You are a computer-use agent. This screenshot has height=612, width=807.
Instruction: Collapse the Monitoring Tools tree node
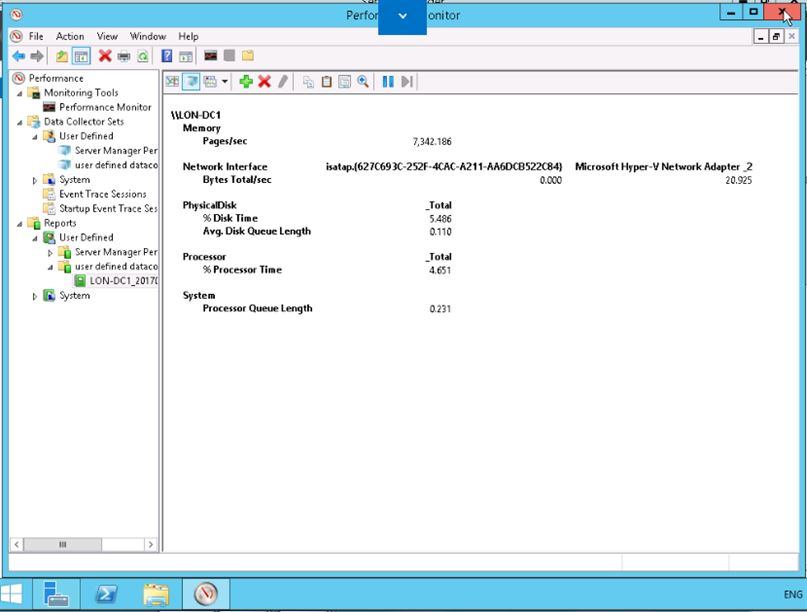20,93
